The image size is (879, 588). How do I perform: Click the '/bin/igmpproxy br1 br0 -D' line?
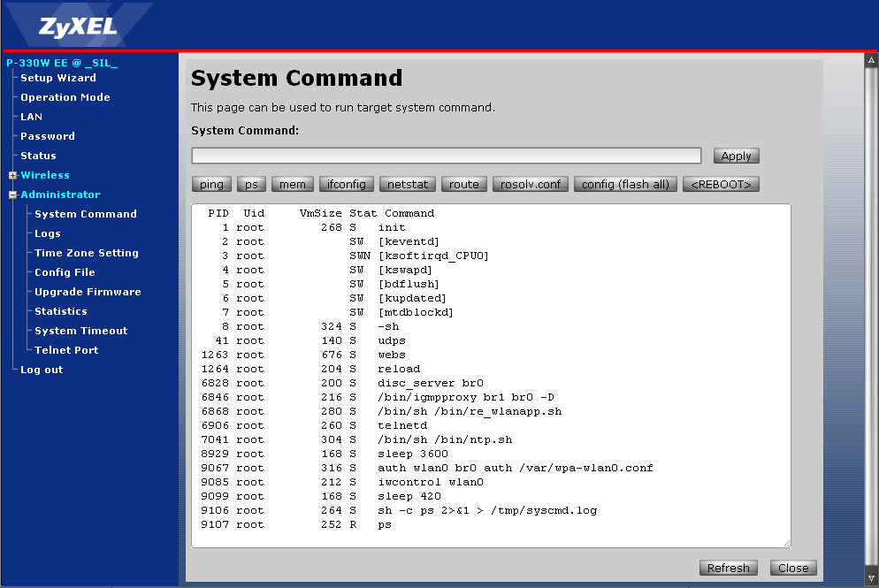tap(378, 397)
